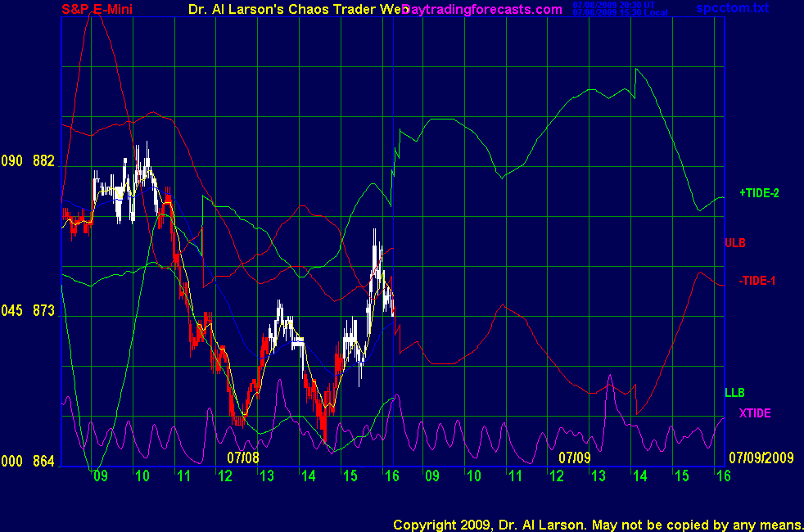Click the '873' price axis value
This screenshot has height=532, width=804.
click(43, 310)
